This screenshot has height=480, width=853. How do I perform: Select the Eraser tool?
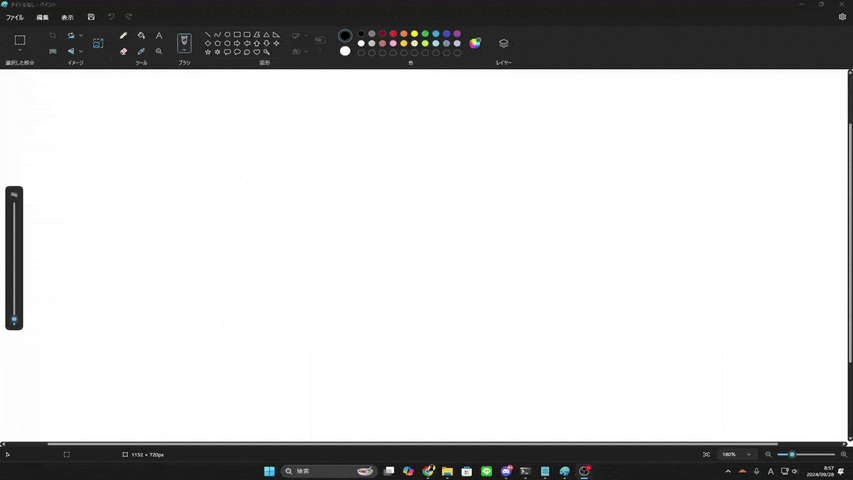[123, 51]
